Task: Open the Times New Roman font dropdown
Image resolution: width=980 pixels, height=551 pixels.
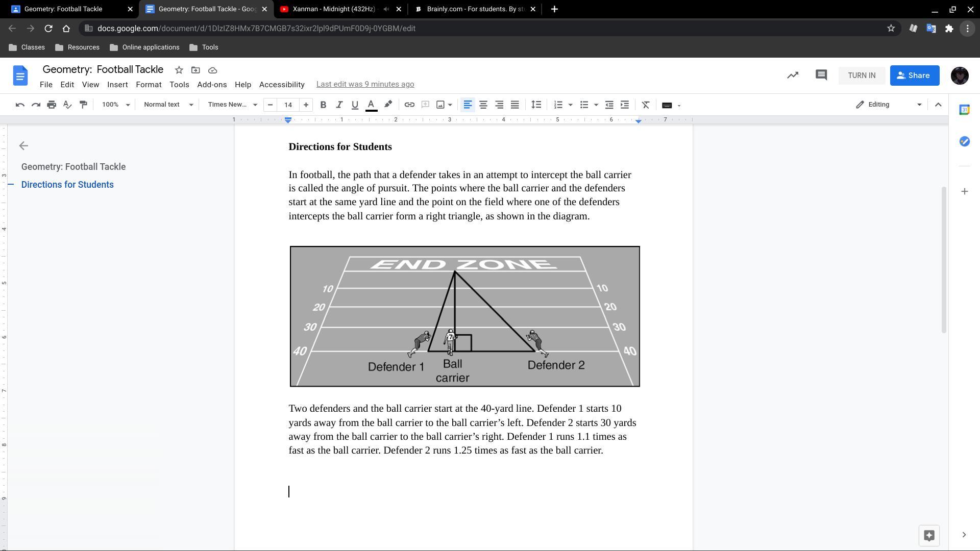Action: tap(232, 105)
